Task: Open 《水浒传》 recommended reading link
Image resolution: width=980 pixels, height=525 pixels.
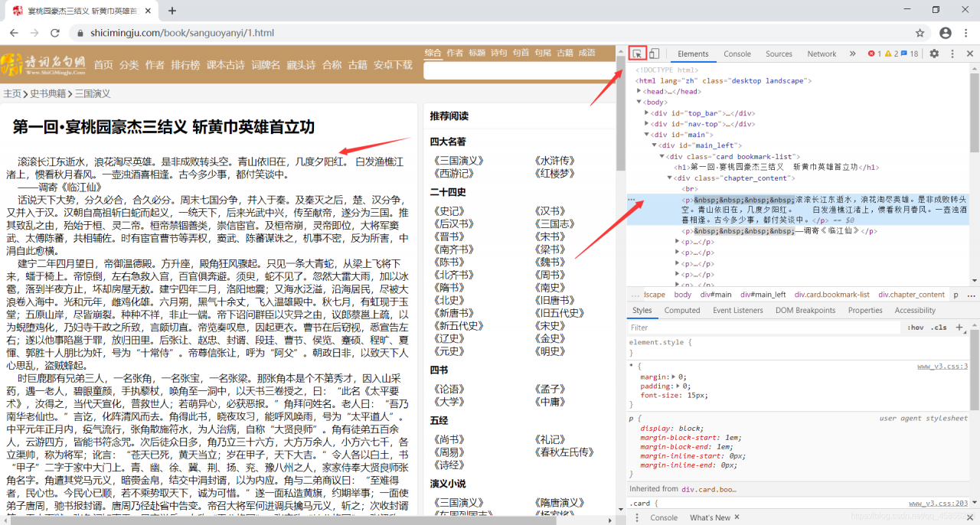Action: (x=554, y=161)
